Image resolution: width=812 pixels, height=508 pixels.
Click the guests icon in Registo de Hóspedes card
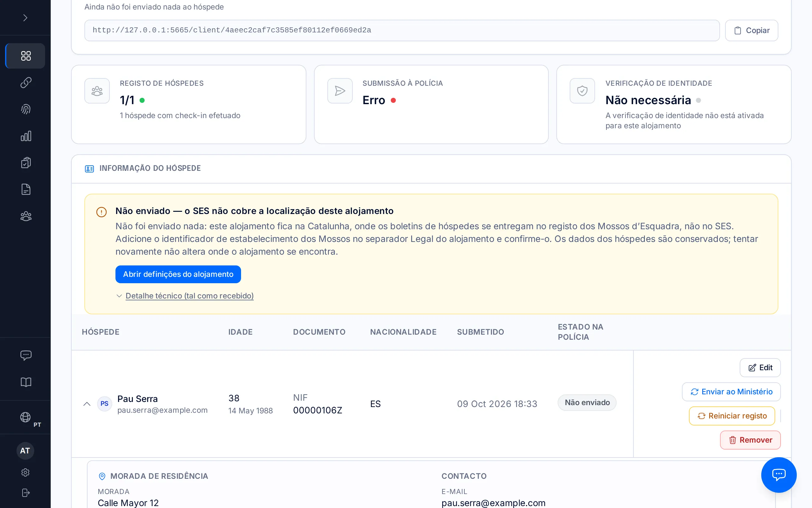[x=97, y=91]
